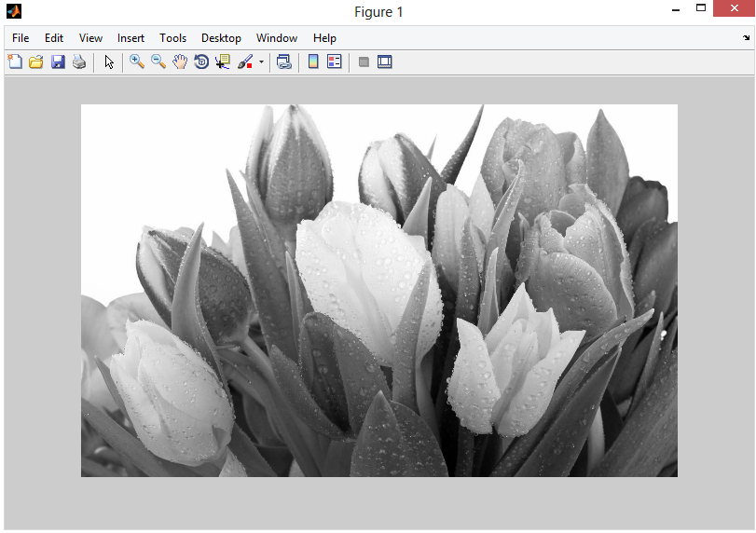Insert a Legend via toolbar icon
The height and width of the screenshot is (533, 756).
click(x=334, y=61)
